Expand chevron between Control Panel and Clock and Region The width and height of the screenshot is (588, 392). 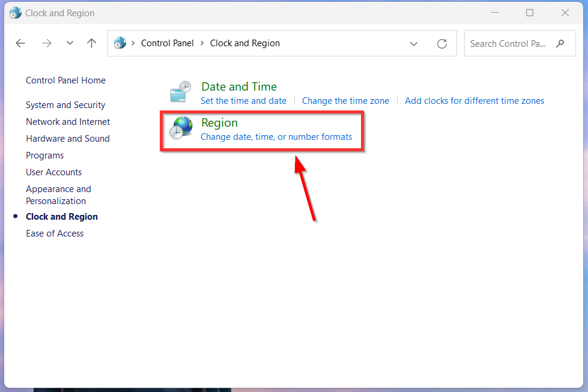coord(202,43)
